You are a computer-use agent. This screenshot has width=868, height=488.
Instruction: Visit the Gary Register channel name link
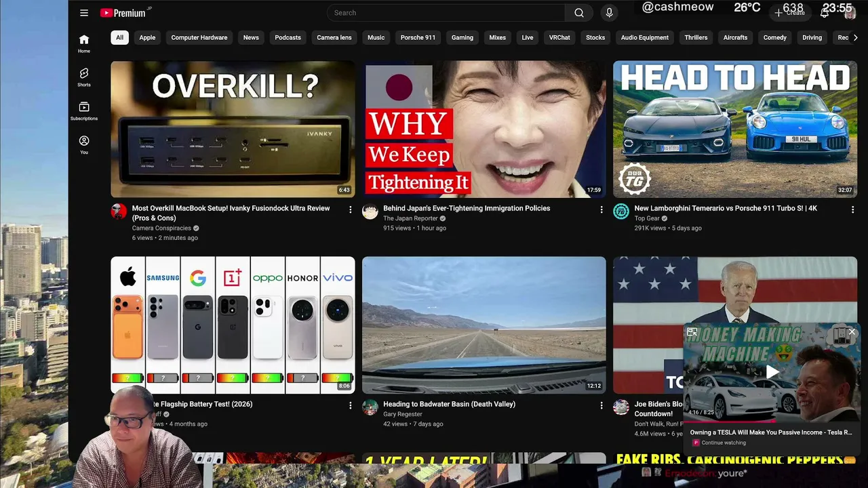(403, 413)
